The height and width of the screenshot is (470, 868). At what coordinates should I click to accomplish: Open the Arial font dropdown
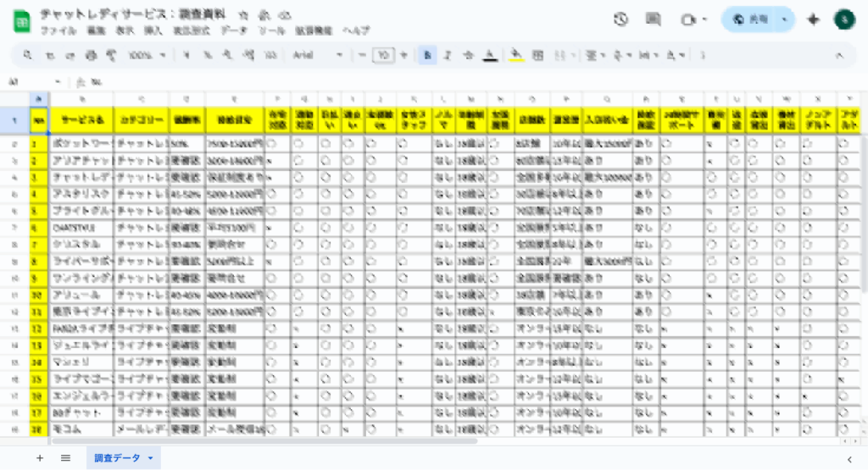pos(317,55)
